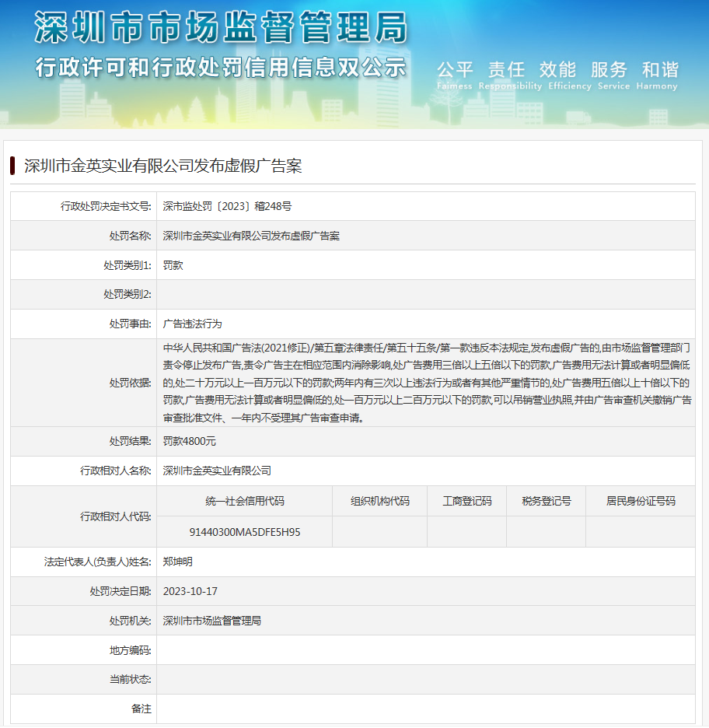Click the 公平 Fairness slogan text
The height and width of the screenshot is (728, 709).
pos(454,75)
